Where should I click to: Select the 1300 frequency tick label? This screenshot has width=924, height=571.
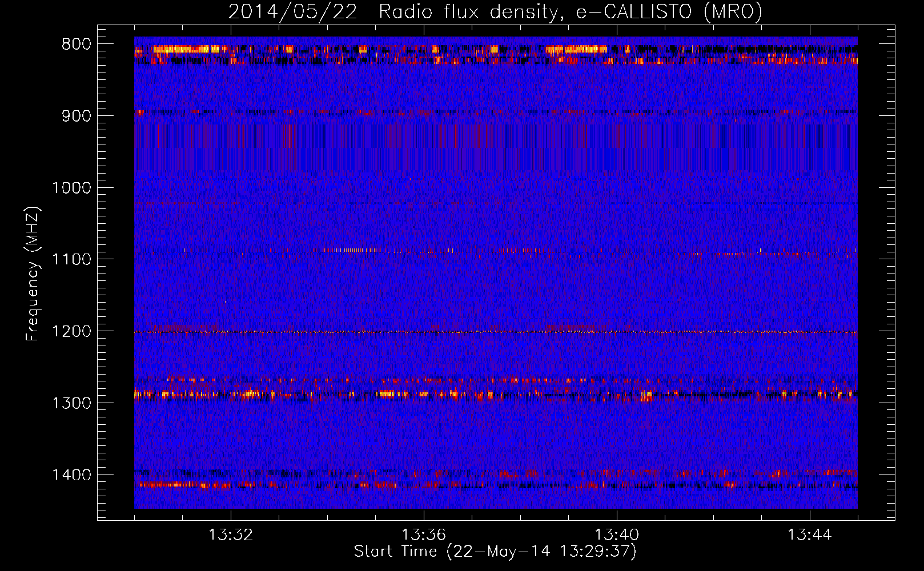pos(71,403)
